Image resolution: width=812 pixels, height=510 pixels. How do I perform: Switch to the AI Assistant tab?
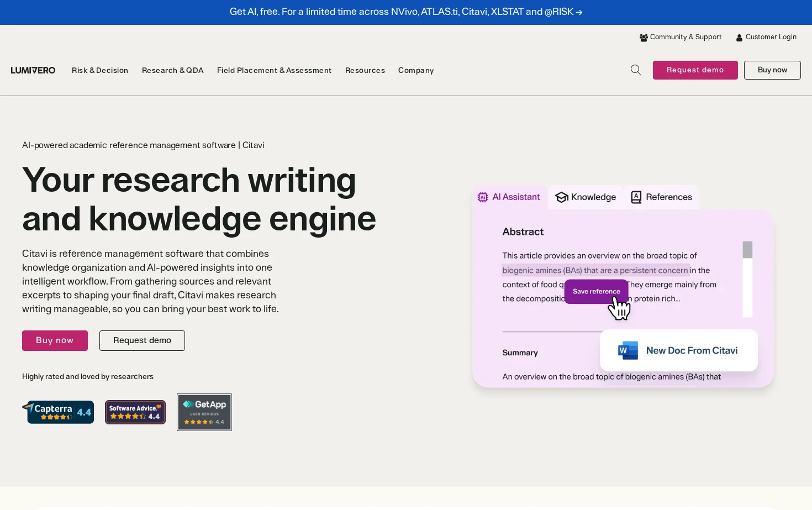click(509, 197)
